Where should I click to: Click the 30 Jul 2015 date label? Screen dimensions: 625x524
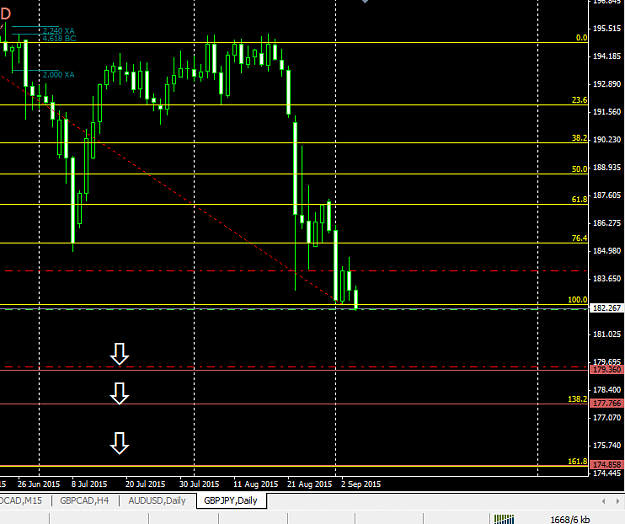199,484
